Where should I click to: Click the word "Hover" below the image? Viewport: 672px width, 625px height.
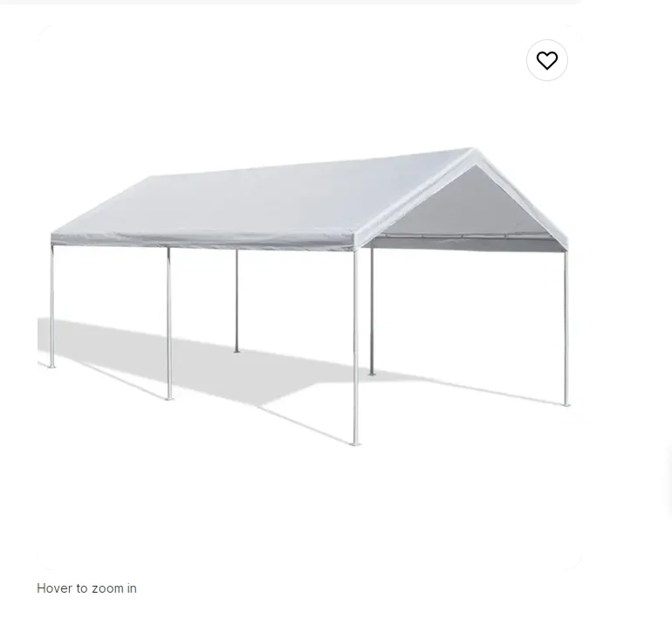click(54, 588)
